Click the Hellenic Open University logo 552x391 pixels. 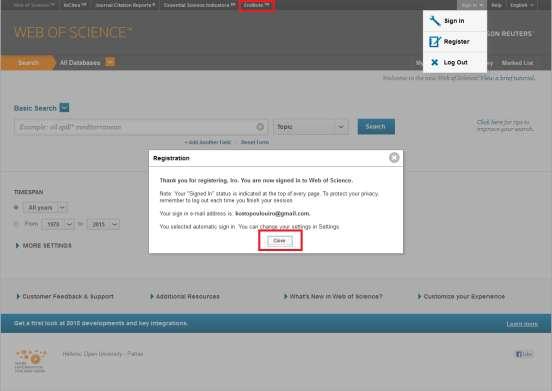(x=31, y=361)
